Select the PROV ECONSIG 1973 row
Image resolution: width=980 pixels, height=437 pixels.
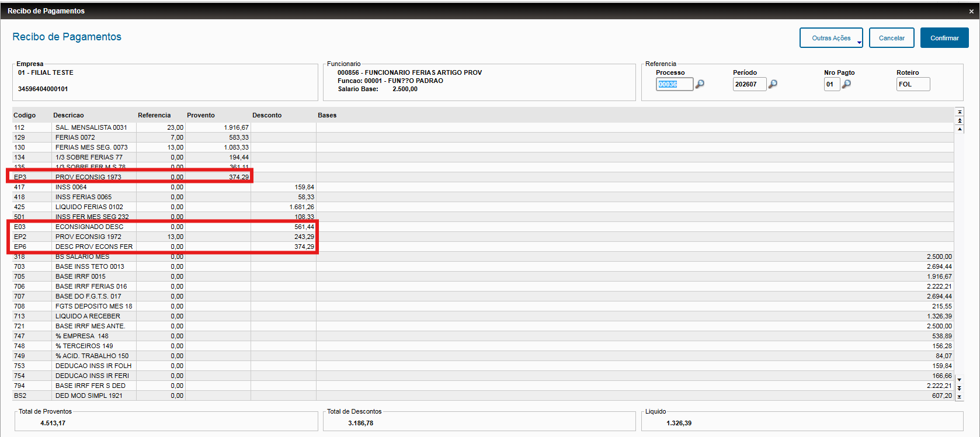(x=483, y=177)
